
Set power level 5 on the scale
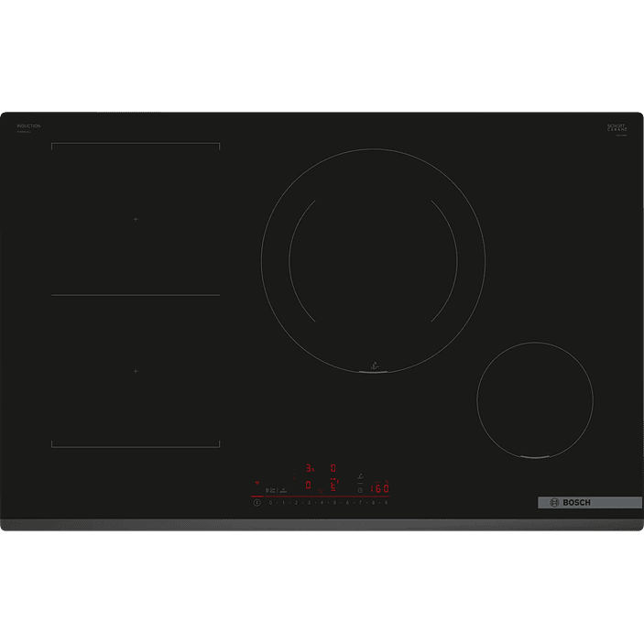pyautogui.click(x=335, y=503)
